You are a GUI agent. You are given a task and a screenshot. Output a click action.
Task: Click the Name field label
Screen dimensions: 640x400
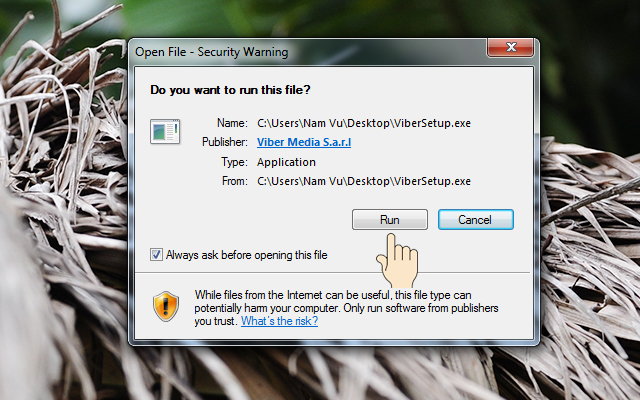232,123
